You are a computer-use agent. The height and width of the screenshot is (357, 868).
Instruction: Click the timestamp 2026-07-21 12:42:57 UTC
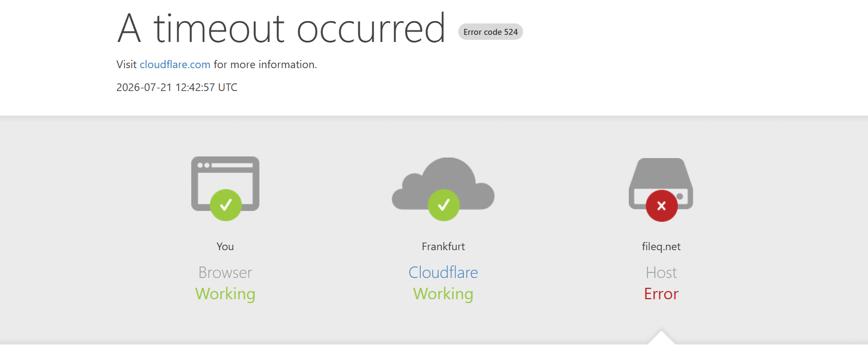coord(177,87)
